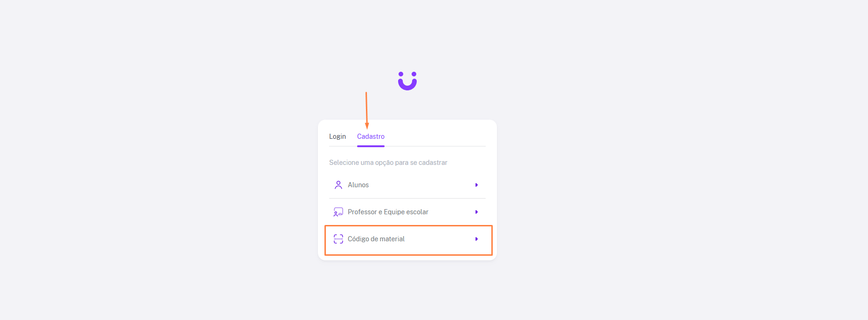This screenshot has width=868, height=320.
Task: Click the orange arrow pointing at Cadastro
Action: [x=366, y=110]
